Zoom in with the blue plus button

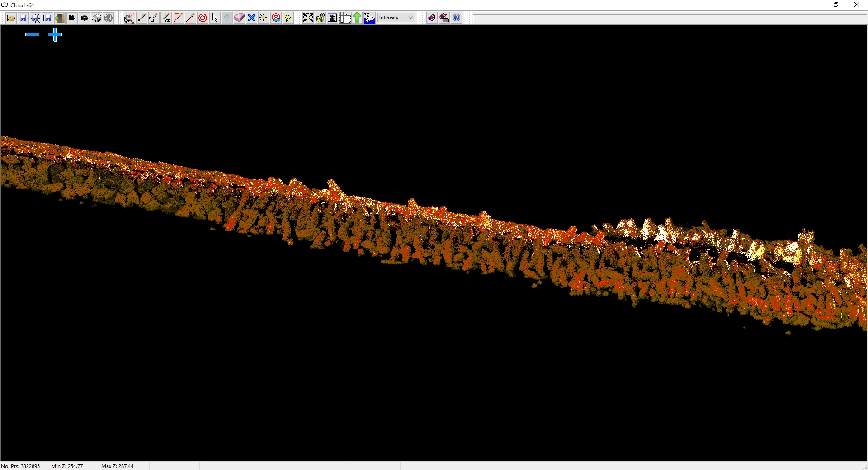click(x=54, y=35)
